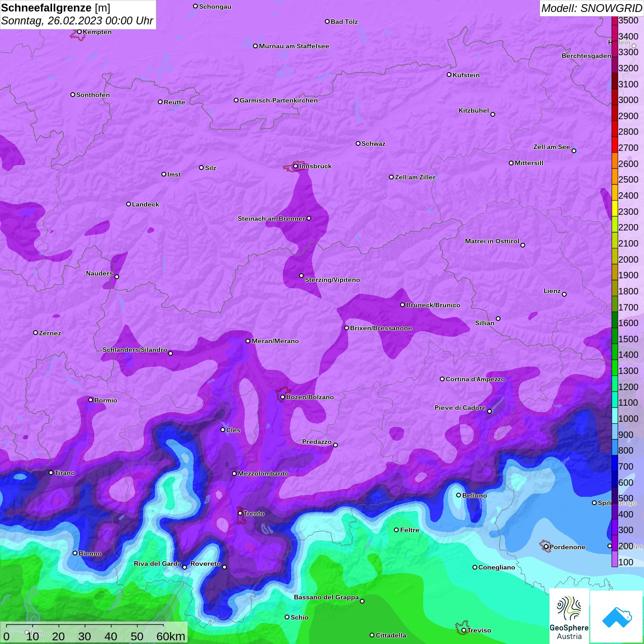Click the 'Matrei in Osttirol' label

(x=492, y=241)
